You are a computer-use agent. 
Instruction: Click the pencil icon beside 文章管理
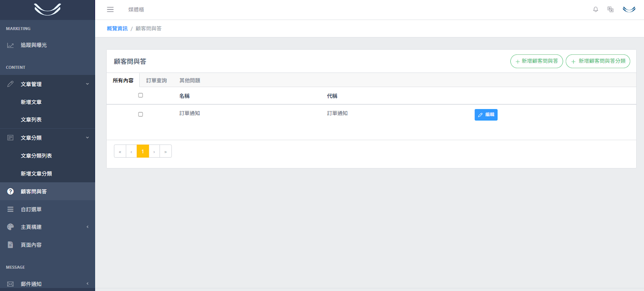pyautogui.click(x=10, y=84)
